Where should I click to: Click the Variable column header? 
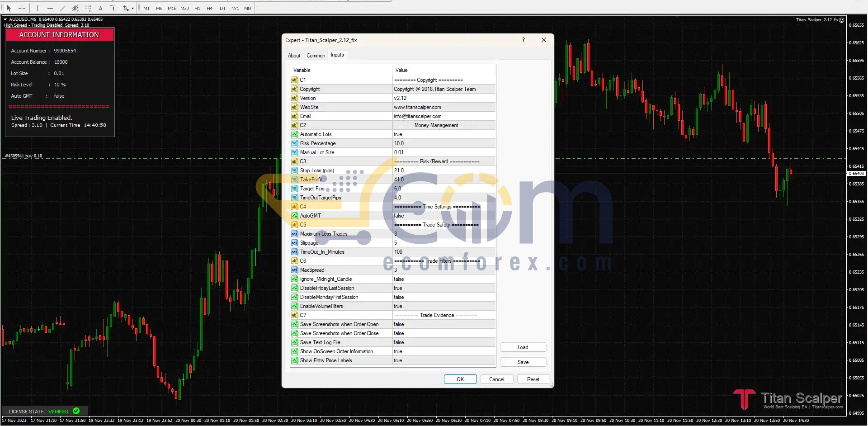[341, 70]
